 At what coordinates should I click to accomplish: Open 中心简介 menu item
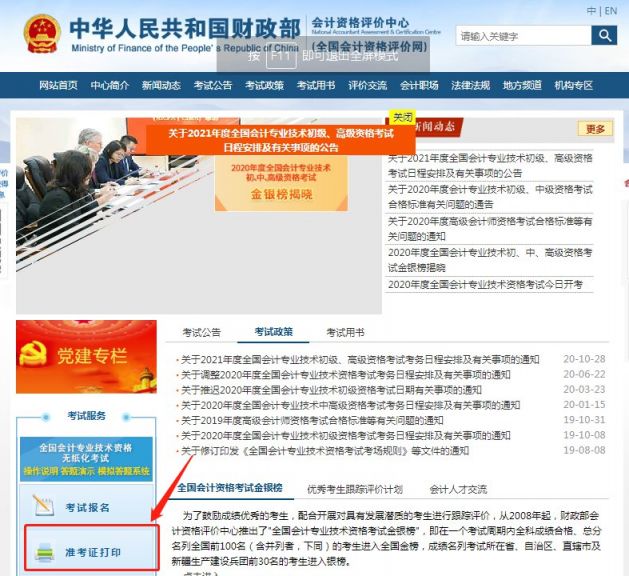110,85
